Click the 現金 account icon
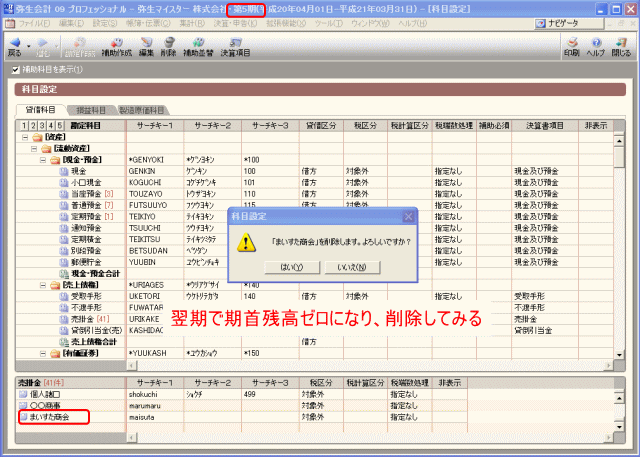Image resolution: width=640 pixels, height=457 pixels. (64, 171)
